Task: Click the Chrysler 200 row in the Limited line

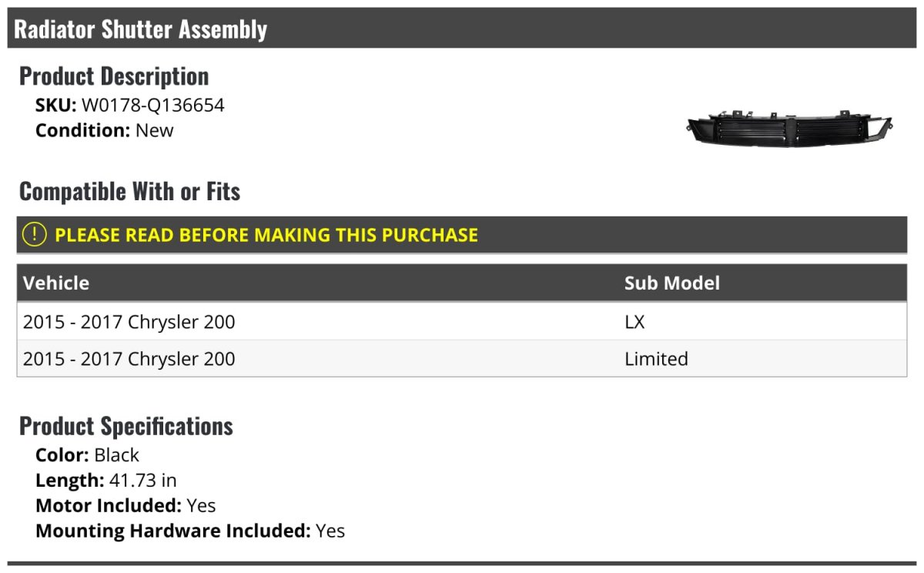Action: pos(129,359)
